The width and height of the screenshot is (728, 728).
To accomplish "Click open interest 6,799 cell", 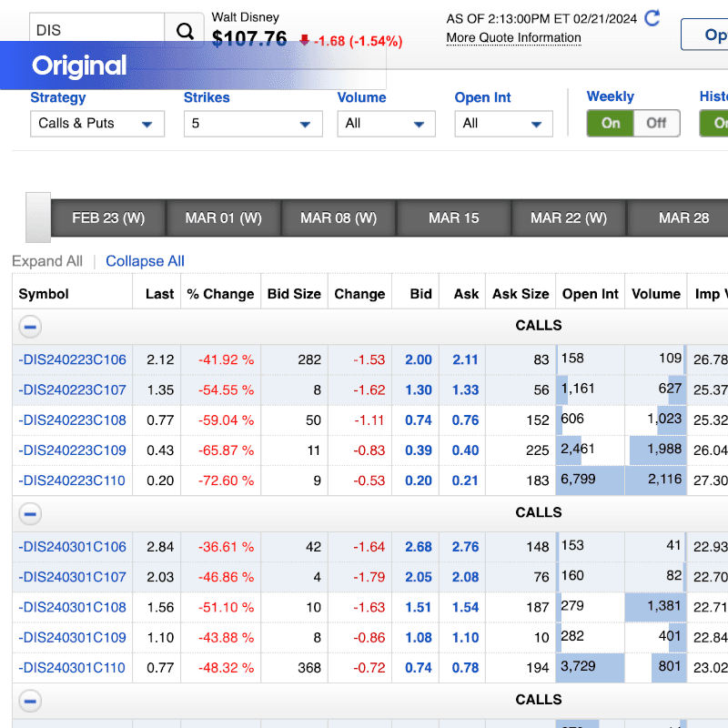I will pos(590,480).
